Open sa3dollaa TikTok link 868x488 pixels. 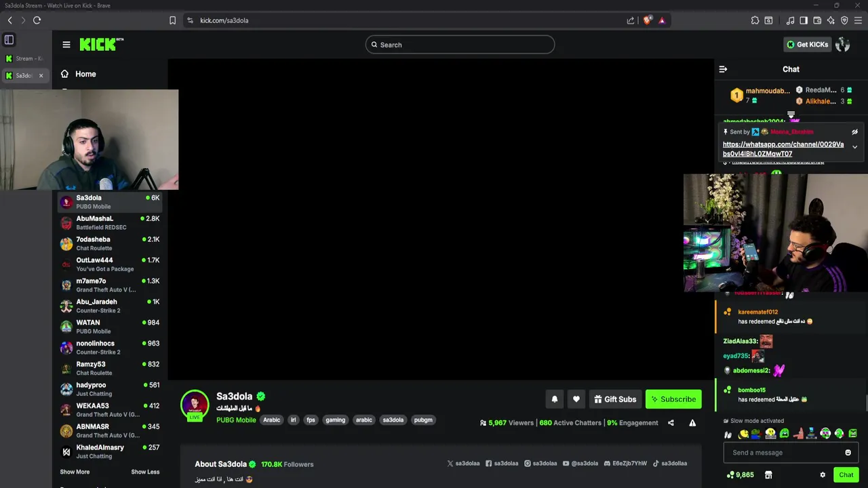[x=670, y=464]
